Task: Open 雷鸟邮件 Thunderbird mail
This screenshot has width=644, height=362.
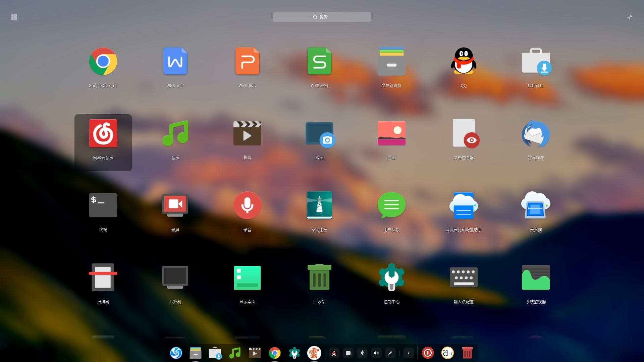Action: click(x=536, y=134)
